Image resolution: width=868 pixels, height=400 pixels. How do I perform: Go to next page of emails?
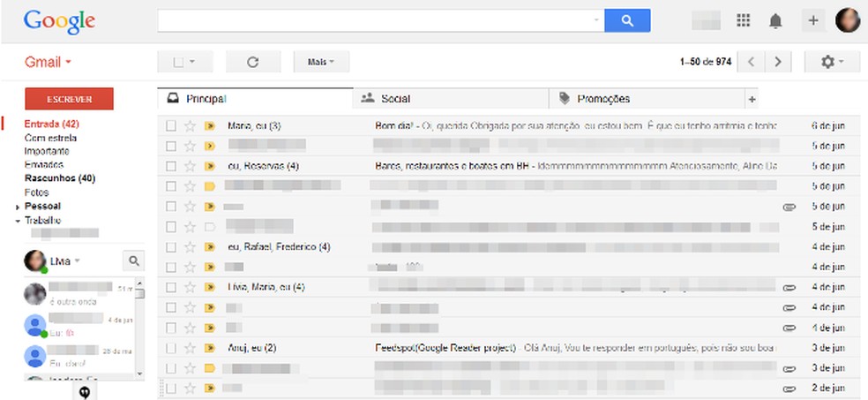click(778, 62)
